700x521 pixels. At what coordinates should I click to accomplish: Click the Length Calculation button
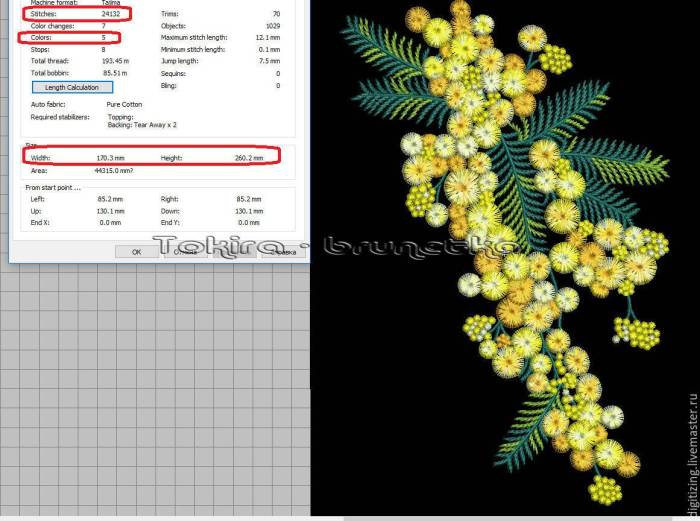coord(71,87)
